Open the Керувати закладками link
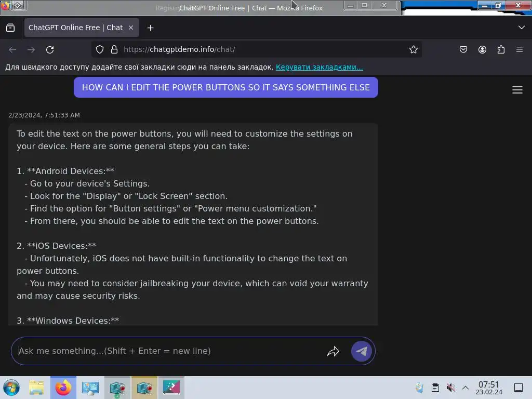532x399 pixels. pos(320,67)
